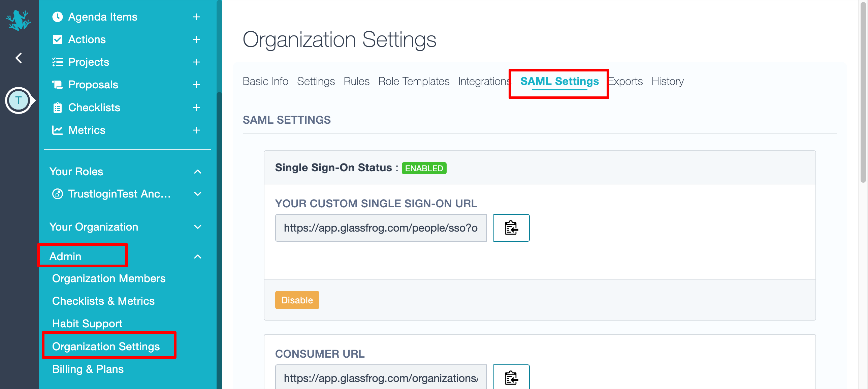868x389 pixels.
Task: Collapse the Your Roles section
Action: coord(198,172)
